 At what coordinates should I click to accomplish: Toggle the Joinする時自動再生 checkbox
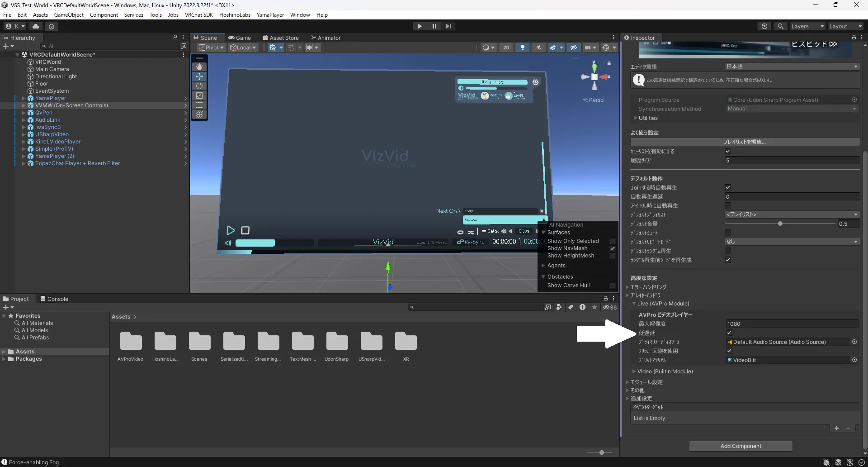728,187
